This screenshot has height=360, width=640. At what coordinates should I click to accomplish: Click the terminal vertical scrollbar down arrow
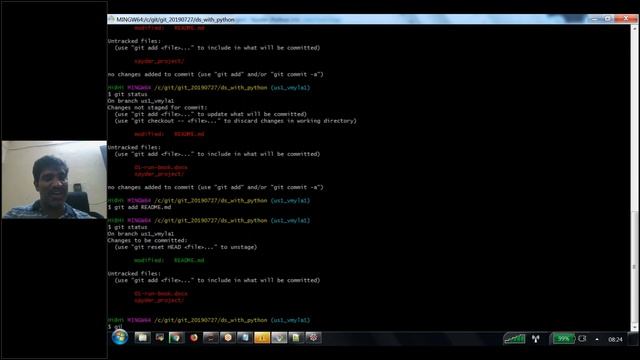(x=634, y=327)
